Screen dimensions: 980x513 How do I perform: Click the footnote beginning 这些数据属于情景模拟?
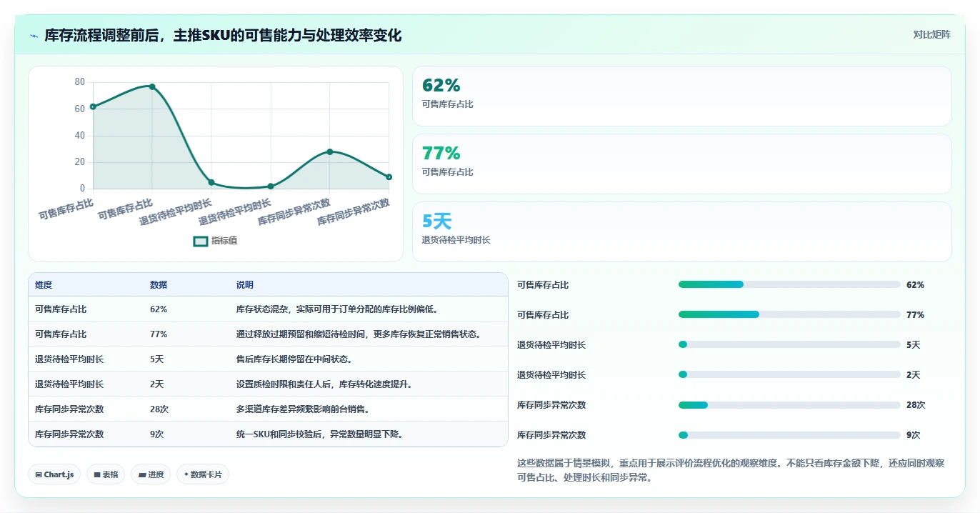point(731,470)
